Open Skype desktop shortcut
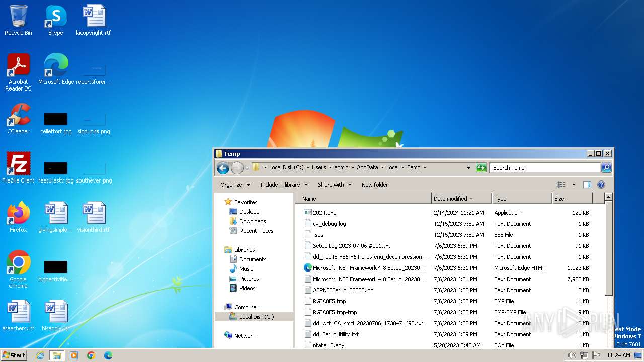Viewport: 644px width, 362px height. (x=55, y=20)
